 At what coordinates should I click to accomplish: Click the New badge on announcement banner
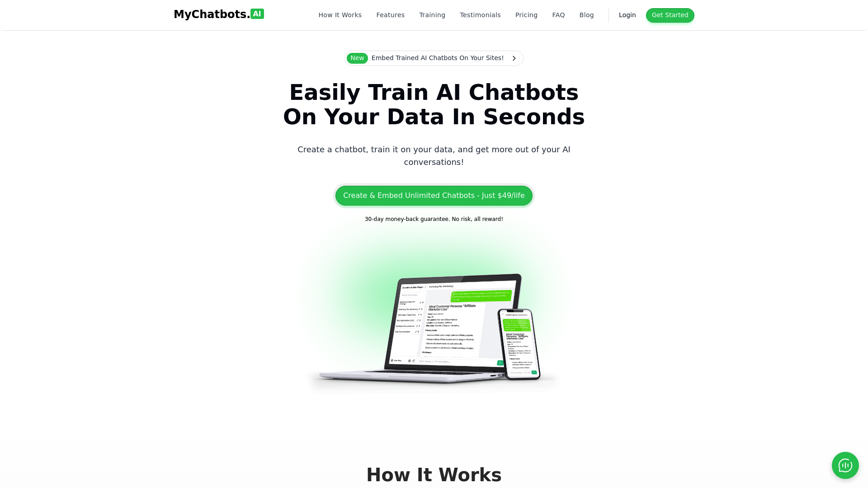coord(357,58)
